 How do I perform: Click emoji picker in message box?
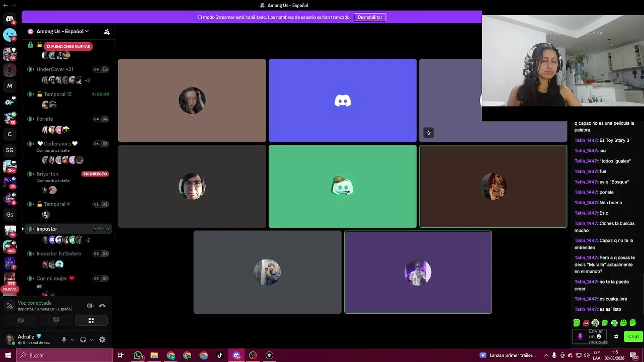pos(598,336)
